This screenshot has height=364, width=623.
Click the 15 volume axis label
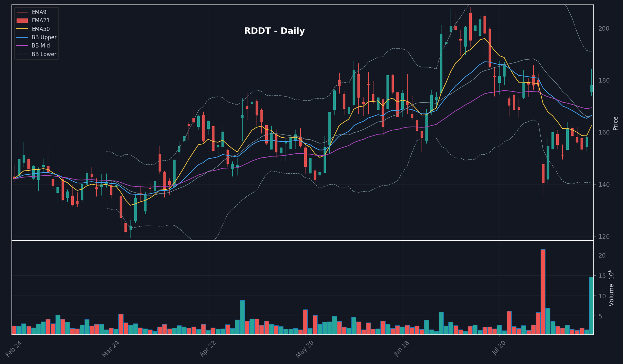602,276
